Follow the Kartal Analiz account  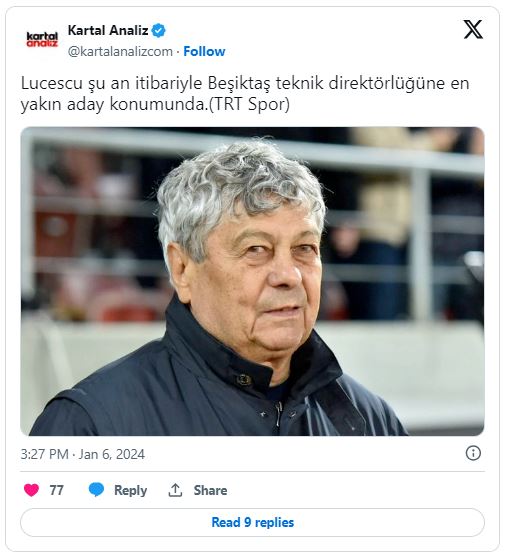point(204,52)
